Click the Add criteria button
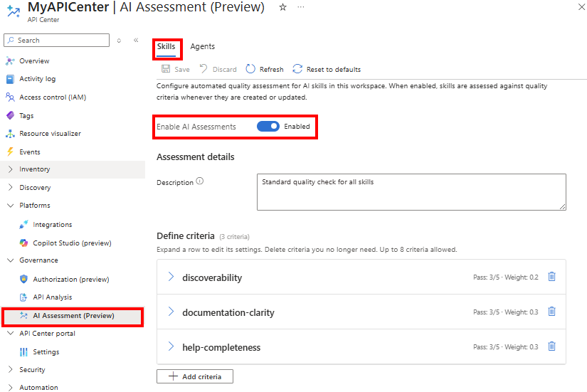Image resolution: width=587 pixels, height=392 pixels. 195,376
